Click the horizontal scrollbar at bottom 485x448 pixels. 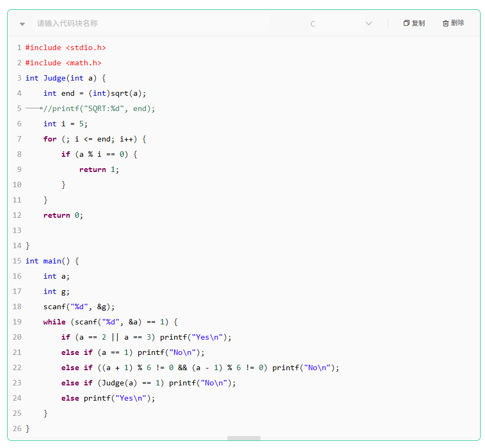coord(244,438)
